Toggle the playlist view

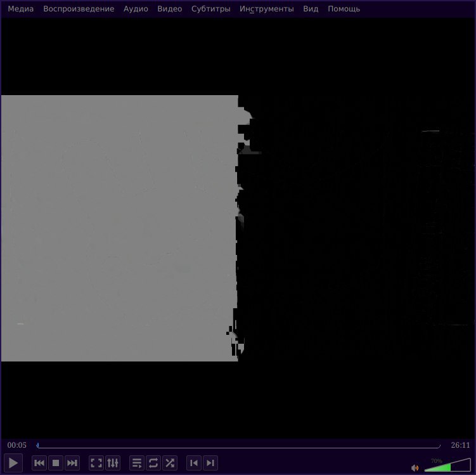pyautogui.click(x=137, y=463)
